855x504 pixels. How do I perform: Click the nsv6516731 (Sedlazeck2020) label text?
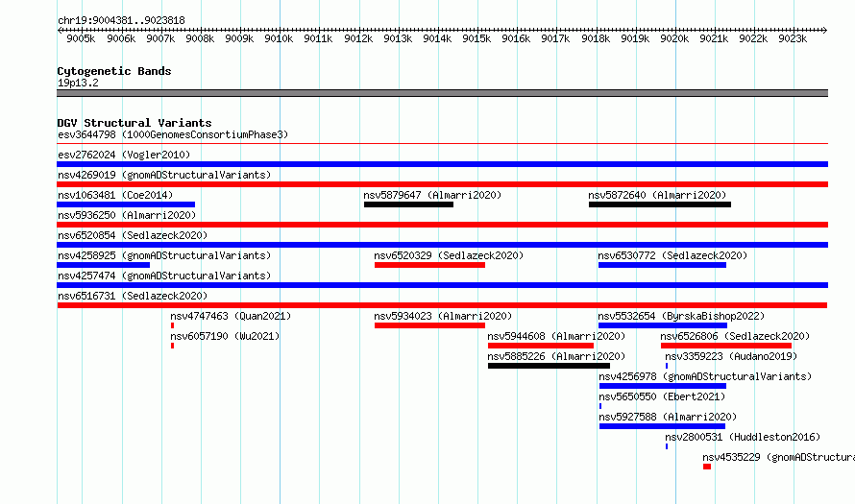[133, 296]
